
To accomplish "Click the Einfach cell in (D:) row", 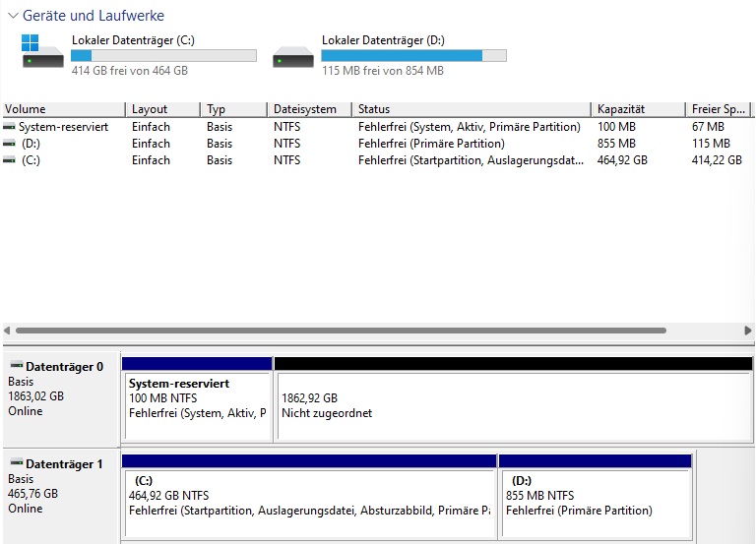I will (151, 144).
